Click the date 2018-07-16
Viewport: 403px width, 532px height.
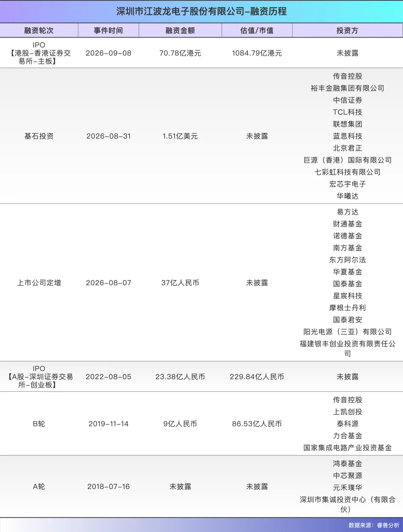109,487
